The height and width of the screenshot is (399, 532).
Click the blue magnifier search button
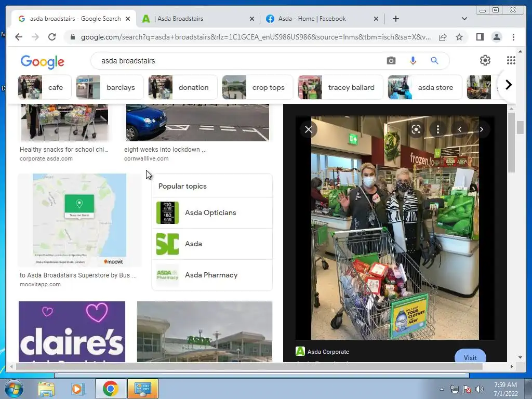pyautogui.click(x=434, y=61)
